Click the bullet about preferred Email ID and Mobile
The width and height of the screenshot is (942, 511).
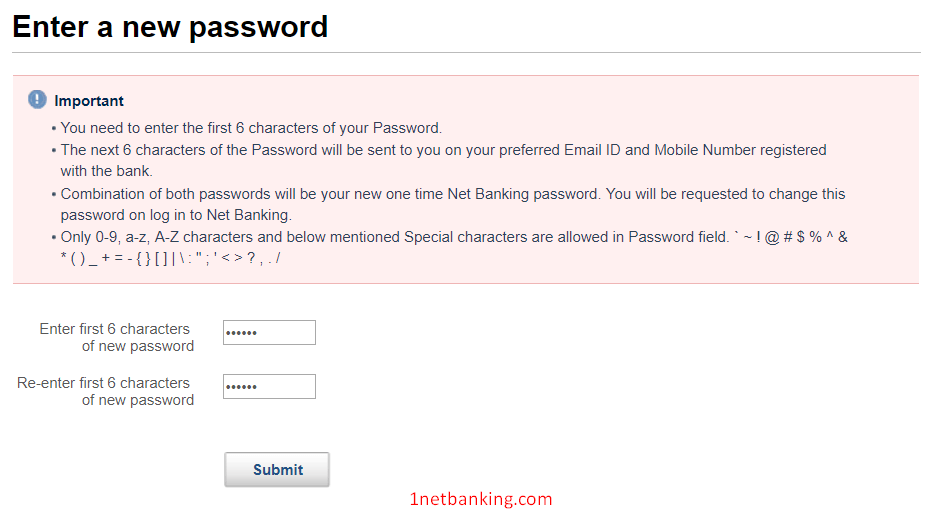[439, 160]
